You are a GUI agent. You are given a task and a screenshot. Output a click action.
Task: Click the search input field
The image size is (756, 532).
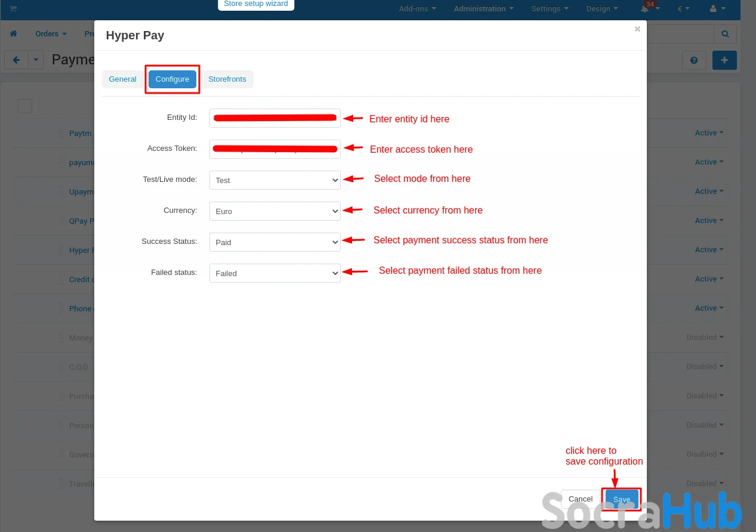pos(680,34)
